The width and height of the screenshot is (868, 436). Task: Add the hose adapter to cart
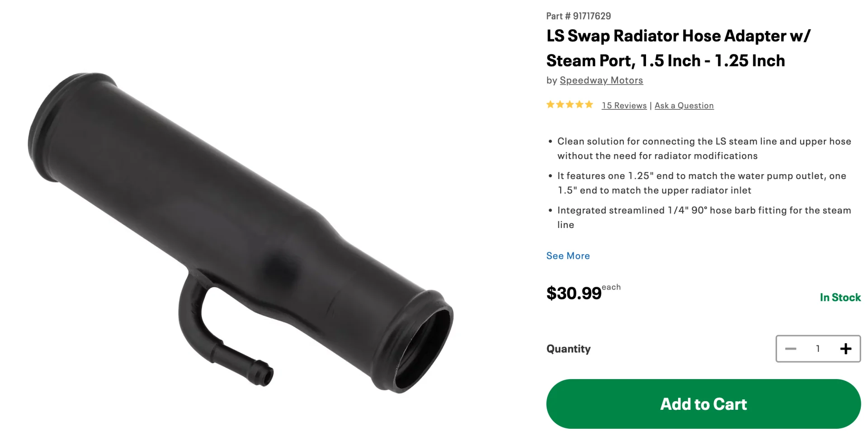tap(703, 404)
